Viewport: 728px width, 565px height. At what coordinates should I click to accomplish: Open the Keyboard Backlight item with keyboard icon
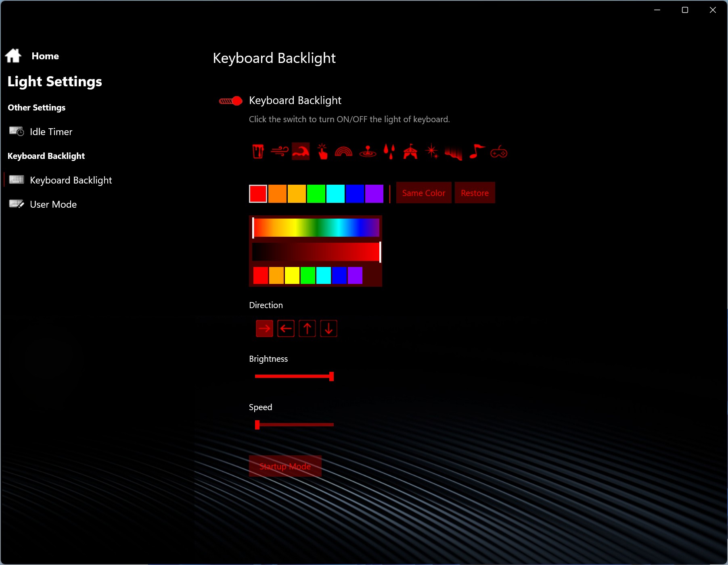point(61,180)
